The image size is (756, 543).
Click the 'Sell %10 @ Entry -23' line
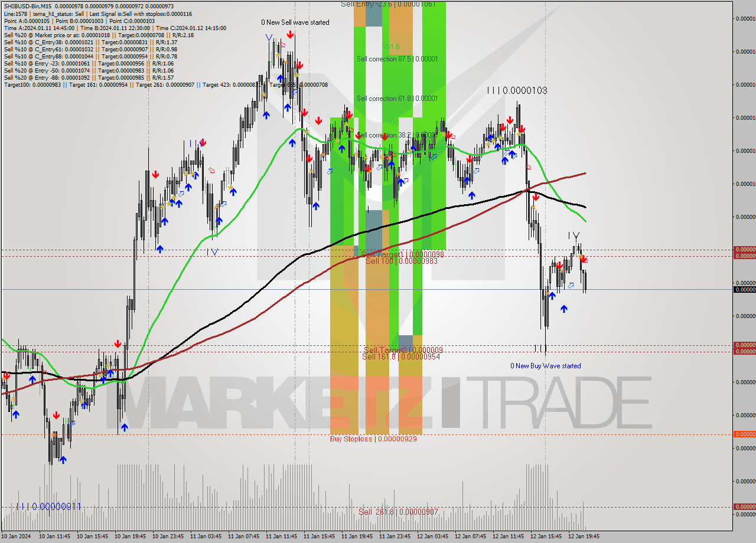(89, 63)
